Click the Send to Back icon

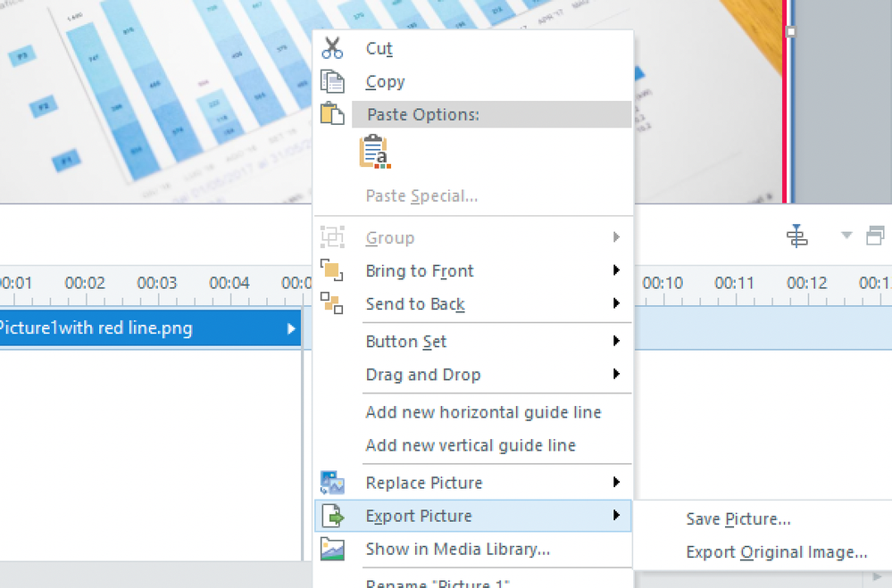coord(332,304)
